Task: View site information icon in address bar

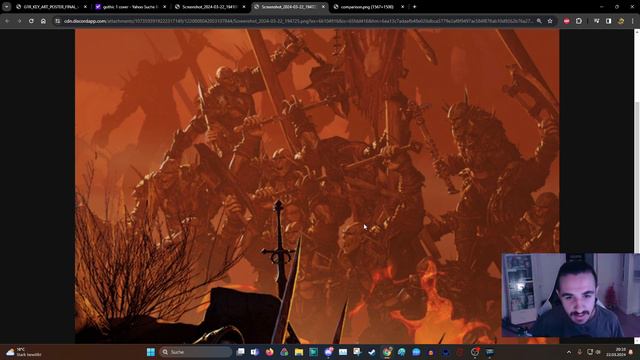Action: click(x=58, y=21)
